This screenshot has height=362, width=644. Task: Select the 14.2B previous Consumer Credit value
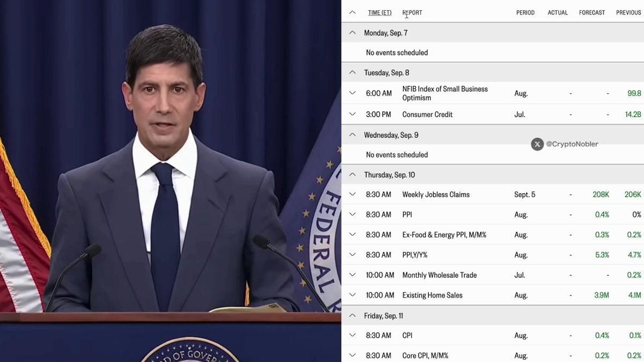pos(633,114)
